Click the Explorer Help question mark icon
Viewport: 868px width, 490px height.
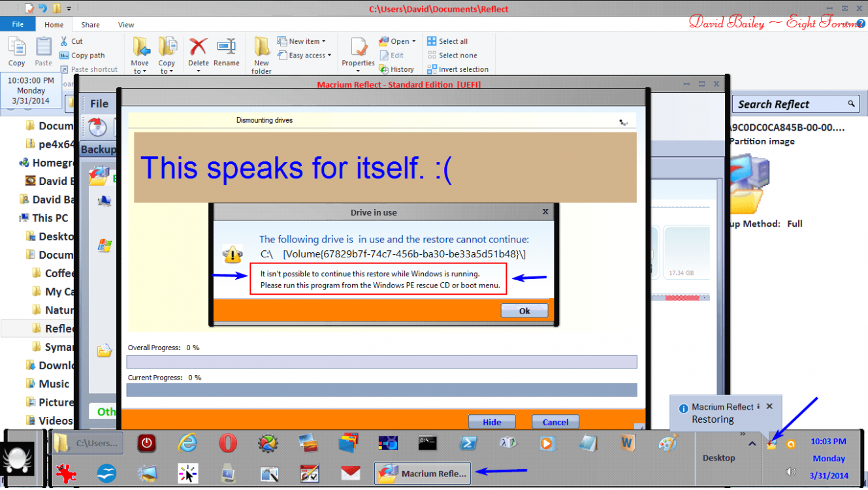[861, 24]
